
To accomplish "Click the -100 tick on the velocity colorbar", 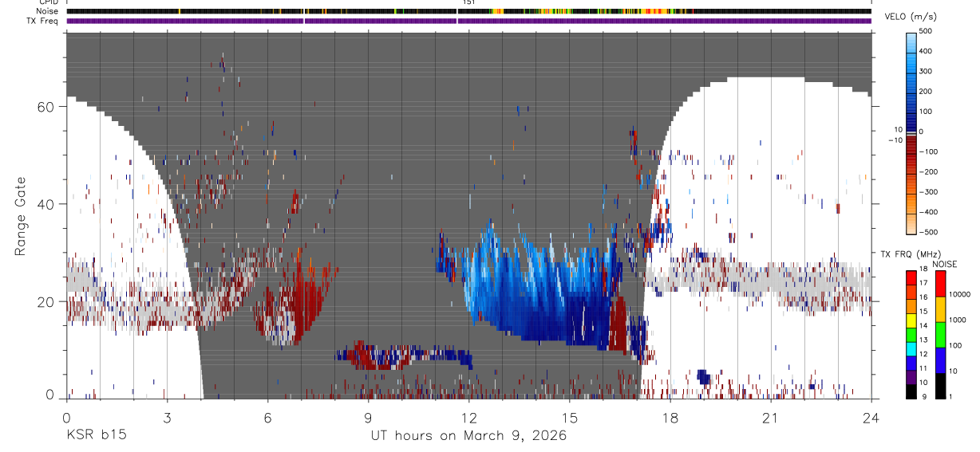I will click(929, 151).
